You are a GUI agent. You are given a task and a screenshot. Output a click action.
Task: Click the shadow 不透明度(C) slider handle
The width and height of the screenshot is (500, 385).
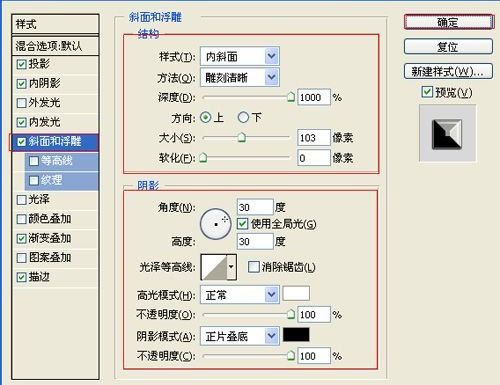(291, 356)
